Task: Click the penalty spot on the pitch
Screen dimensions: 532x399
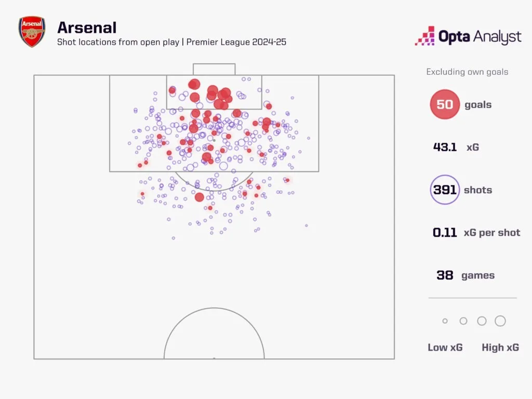Action: point(214,140)
